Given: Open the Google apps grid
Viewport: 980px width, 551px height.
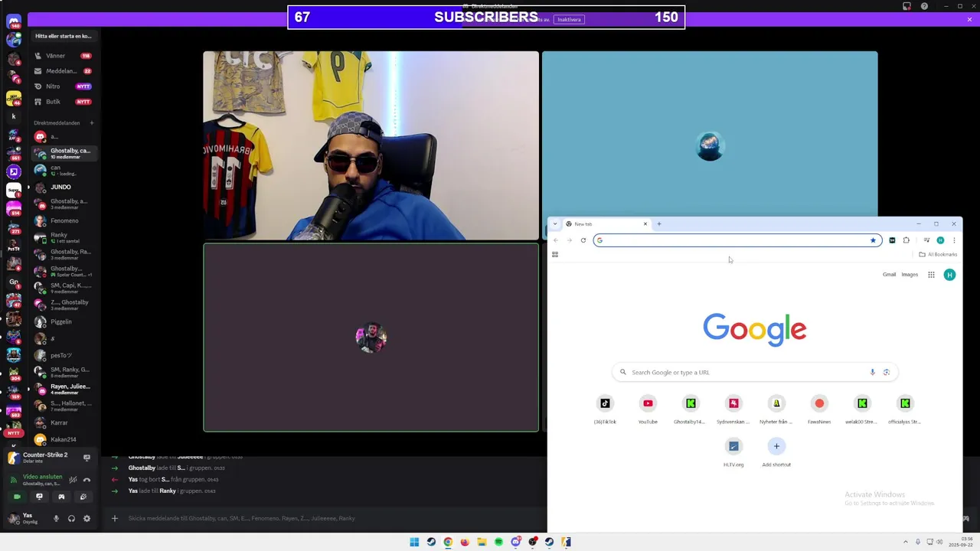Looking at the screenshot, I should (931, 275).
